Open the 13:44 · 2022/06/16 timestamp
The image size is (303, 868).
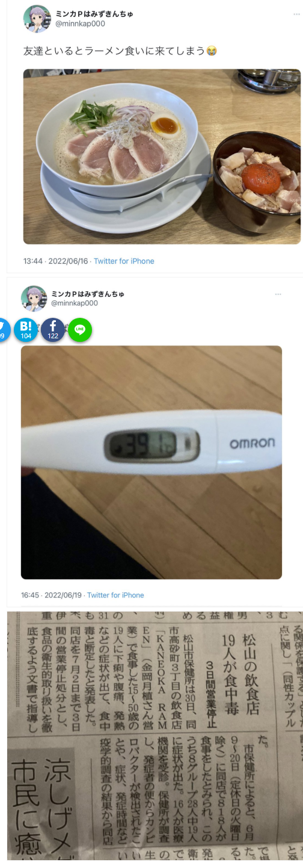click(55, 261)
